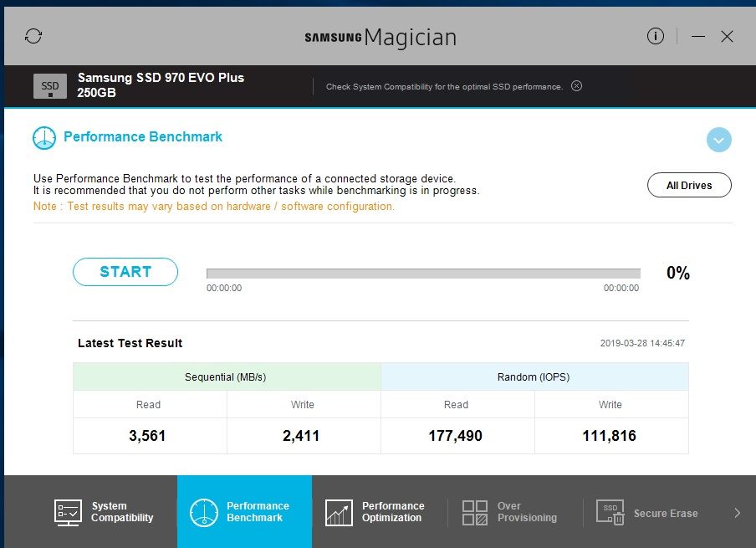Select the Performance Benchmark tab

(x=244, y=512)
